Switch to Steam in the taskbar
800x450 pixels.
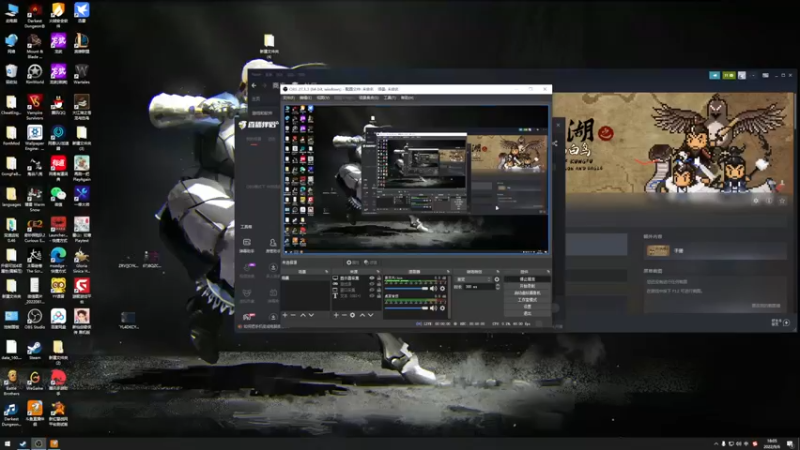(22, 443)
